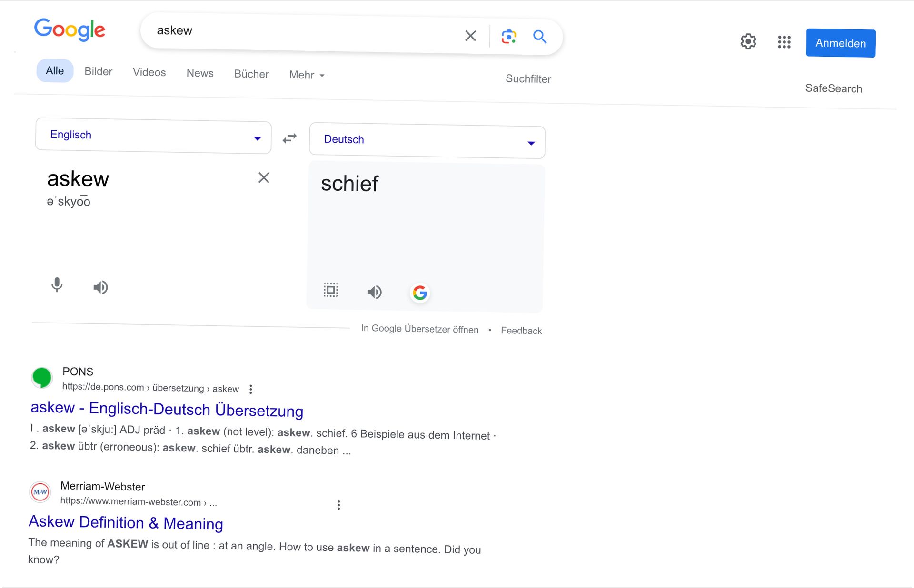Click the magnifying glass search icon
The width and height of the screenshot is (914, 588).
tap(539, 37)
